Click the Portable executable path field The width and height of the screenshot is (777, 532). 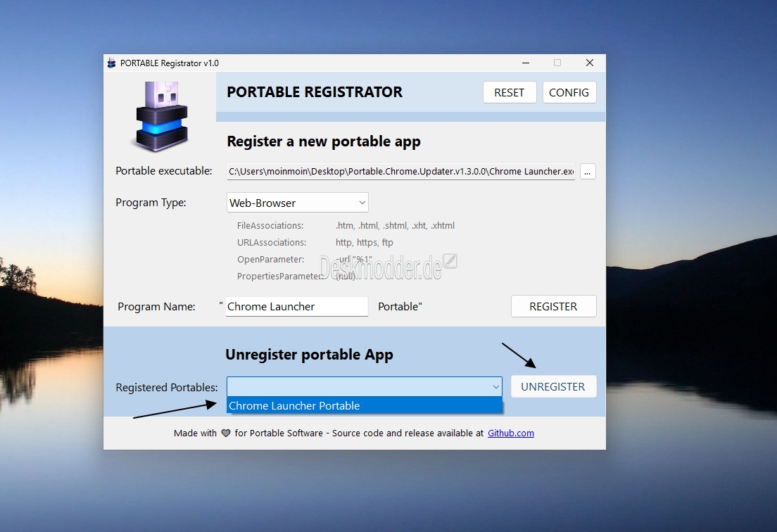click(401, 172)
